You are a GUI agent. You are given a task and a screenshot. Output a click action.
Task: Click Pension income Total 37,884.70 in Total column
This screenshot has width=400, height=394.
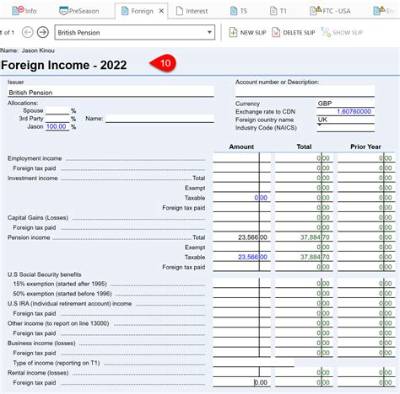pyautogui.click(x=304, y=237)
